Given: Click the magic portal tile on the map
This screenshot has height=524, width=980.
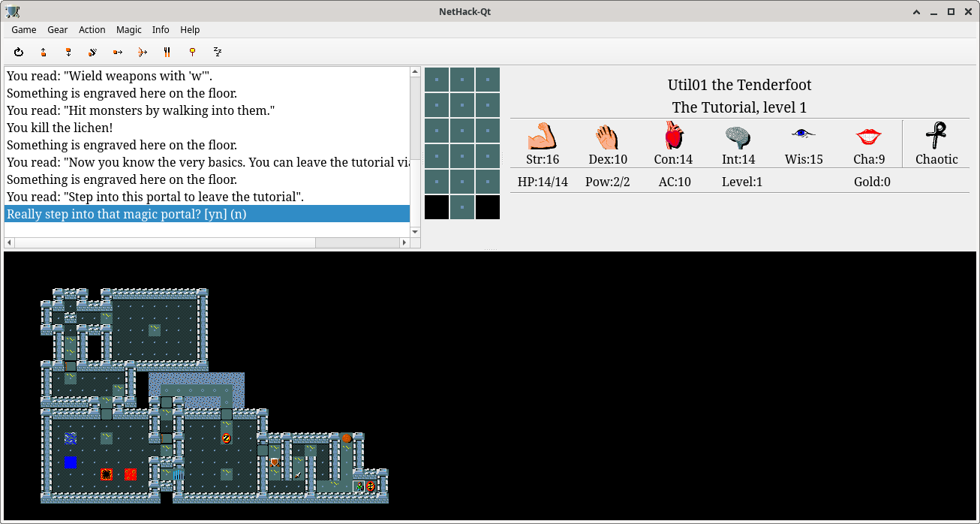Looking at the screenshot, I should [x=371, y=486].
